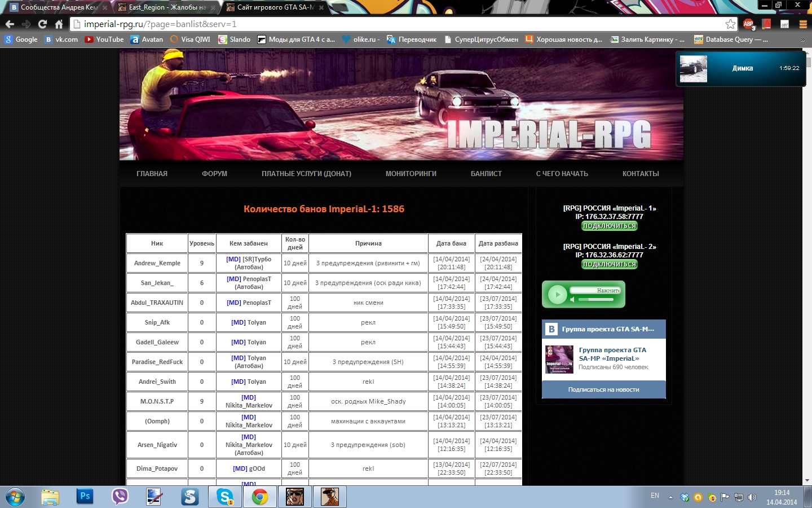
Task: Select nickname M.O.N.S.T.P in the ban table
Action: pyautogui.click(x=157, y=401)
